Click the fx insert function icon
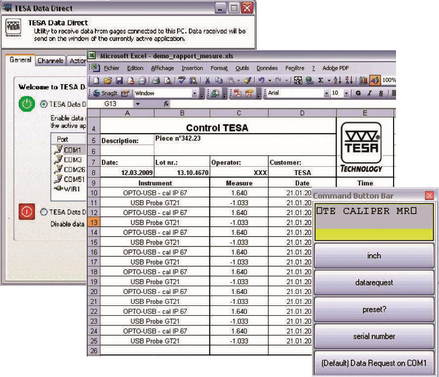The image size is (439, 377). coord(166,104)
